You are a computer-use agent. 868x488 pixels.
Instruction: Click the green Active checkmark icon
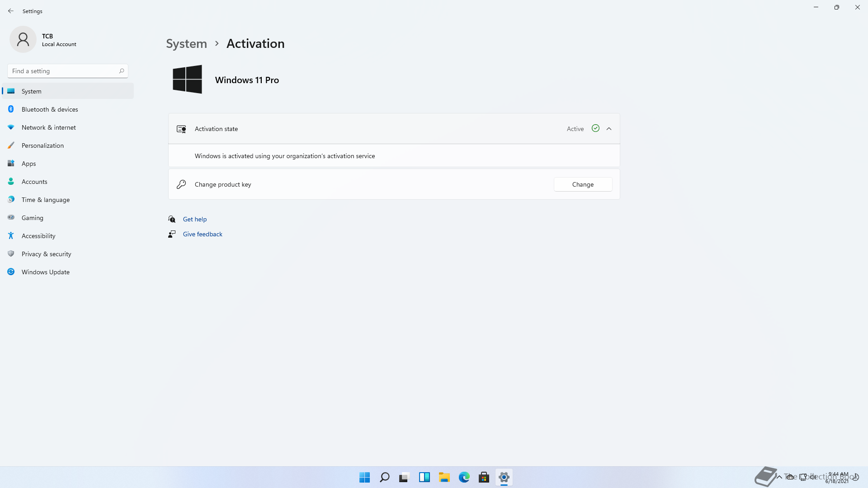[x=595, y=128]
